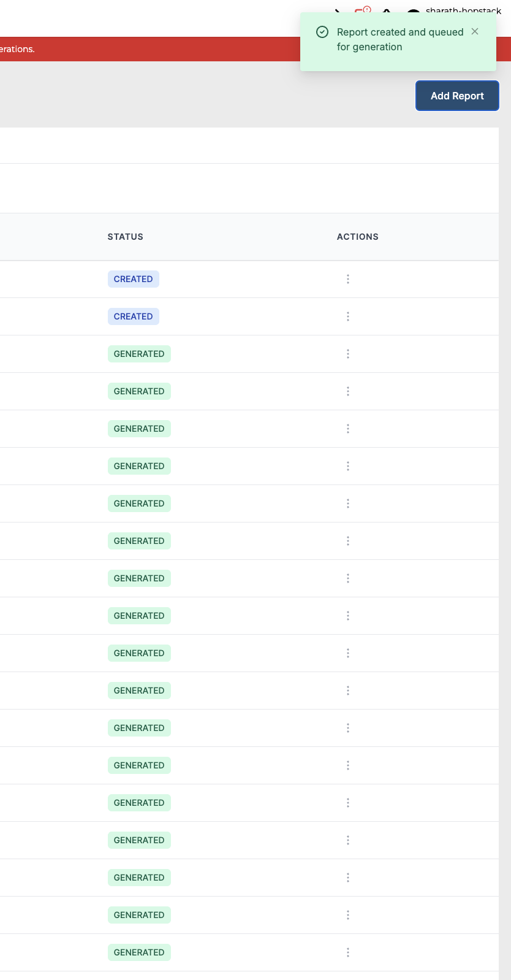Click the first GENERATED status badge
Screen dimensions: 511x980
pos(139,354)
